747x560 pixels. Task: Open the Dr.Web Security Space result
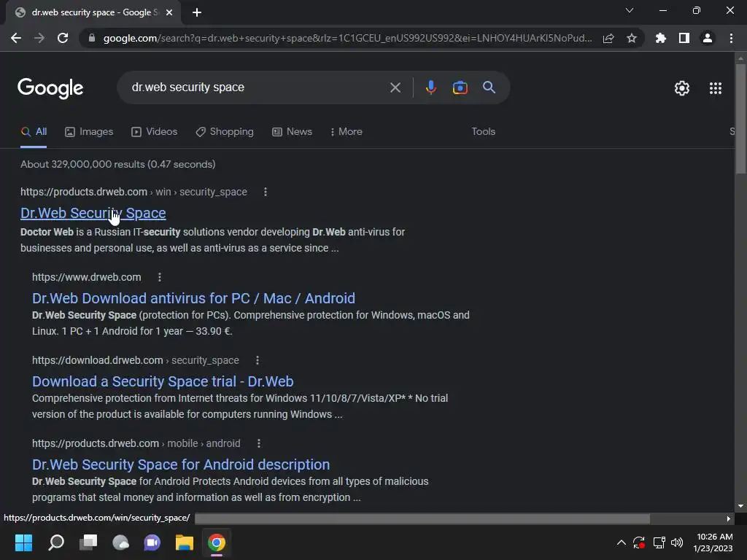coord(93,214)
